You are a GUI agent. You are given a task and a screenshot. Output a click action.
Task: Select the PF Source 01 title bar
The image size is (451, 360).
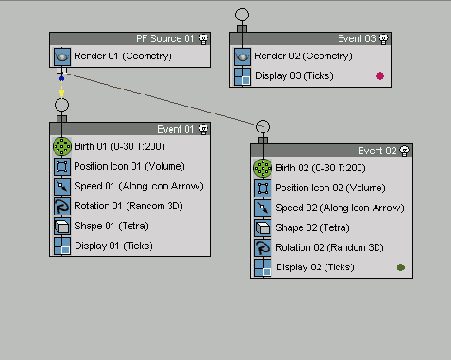click(x=130, y=39)
